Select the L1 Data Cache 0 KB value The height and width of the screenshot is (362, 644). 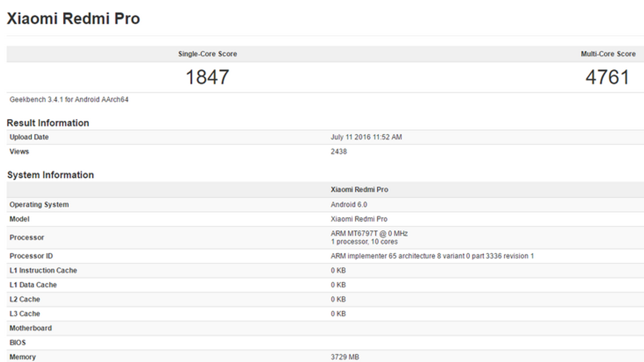tap(338, 285)
